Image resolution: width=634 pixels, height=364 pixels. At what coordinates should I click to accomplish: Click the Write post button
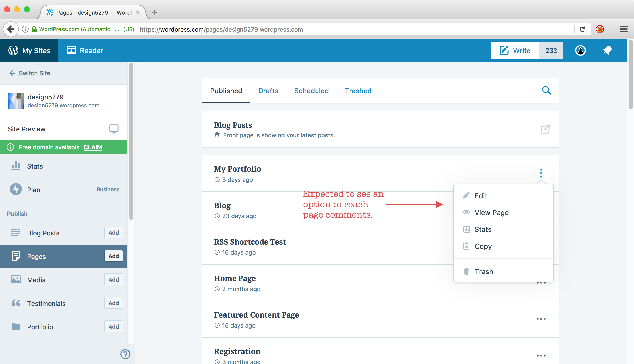click(515, 50)
